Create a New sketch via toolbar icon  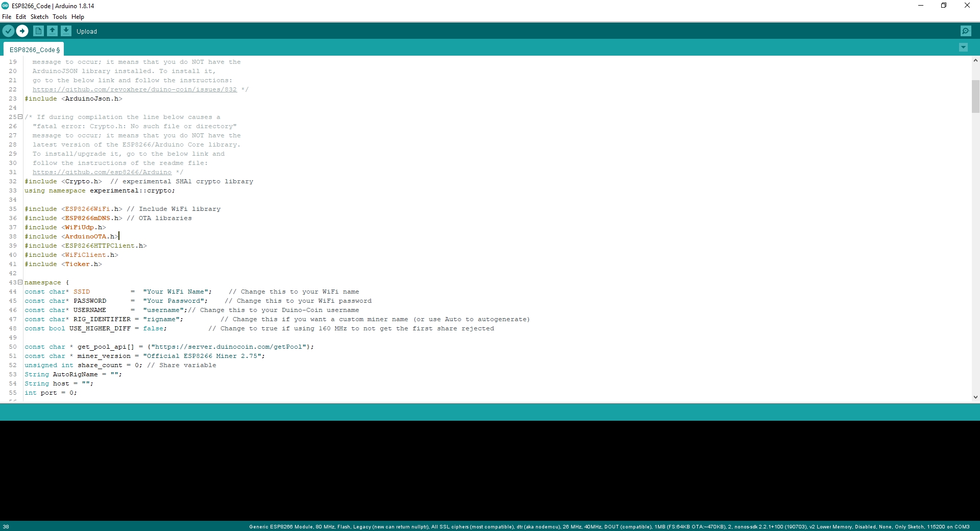click(38, 31)
